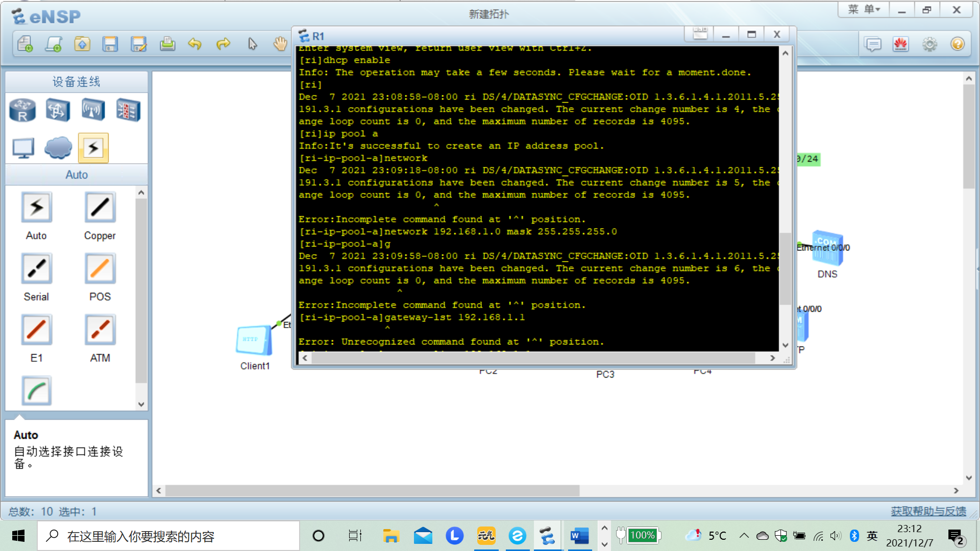Pick the ATM cable type
Image resolution: width=980 pixels, height=551 pixels.
(100, 330)
